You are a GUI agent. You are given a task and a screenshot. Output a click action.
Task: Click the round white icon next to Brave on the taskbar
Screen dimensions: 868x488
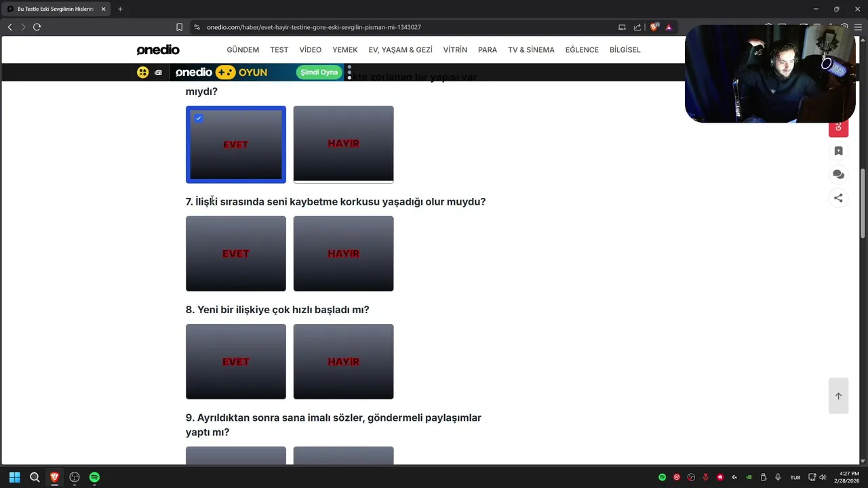tap(75, 477)
